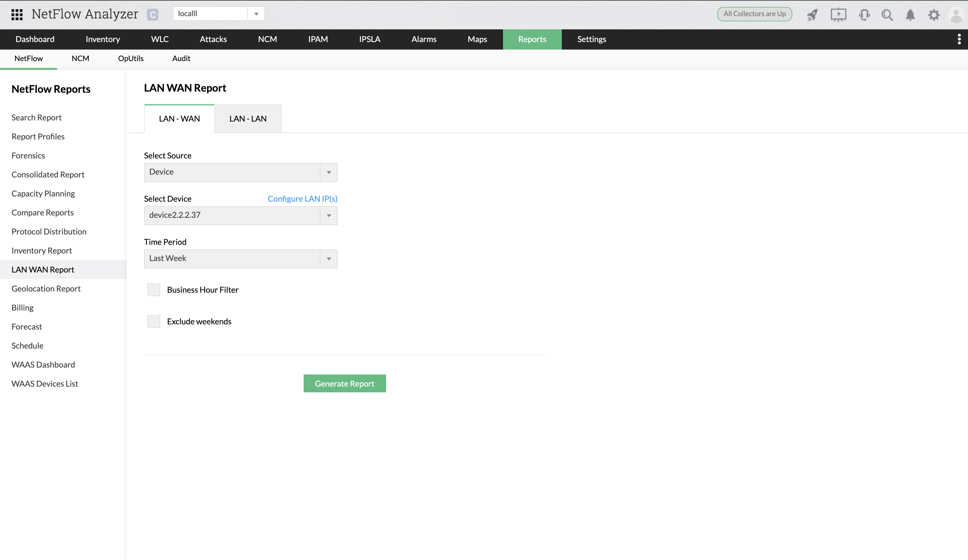
Task: Click the All Collectors are Up status badge
Action: [755, 14]
